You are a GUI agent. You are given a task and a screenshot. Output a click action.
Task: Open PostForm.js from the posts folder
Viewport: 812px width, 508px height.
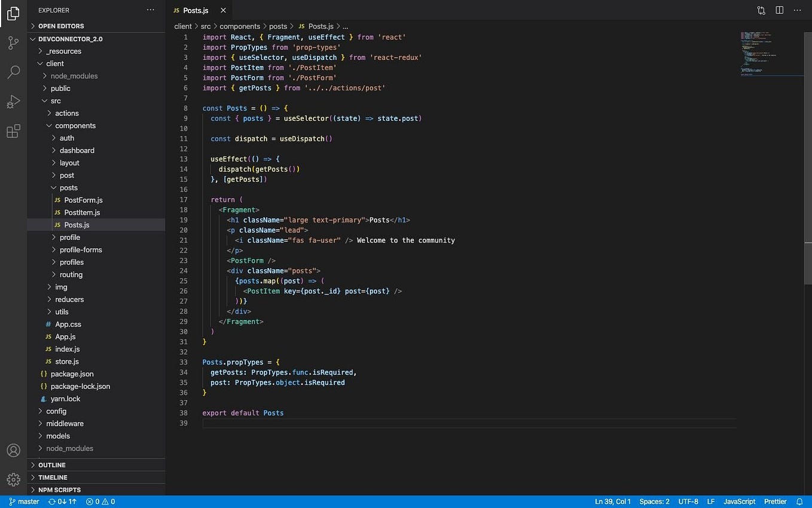click(83, 200)
